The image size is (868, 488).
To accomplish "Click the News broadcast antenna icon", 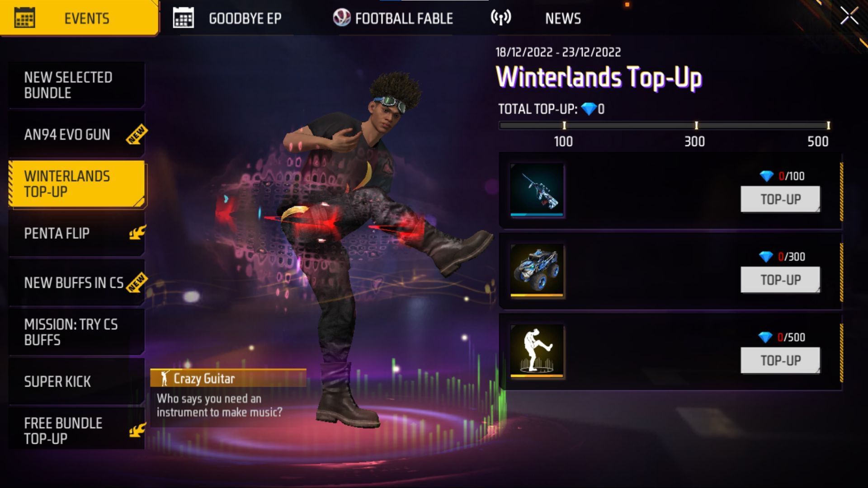I will click(501, 18).
